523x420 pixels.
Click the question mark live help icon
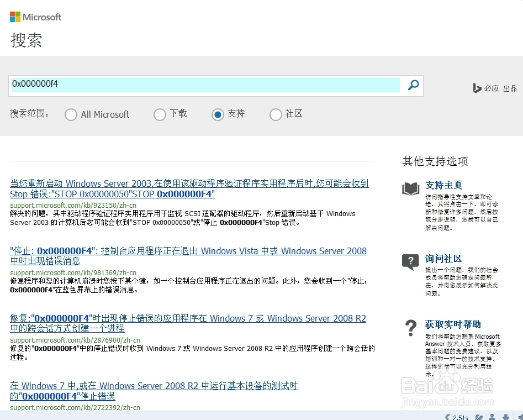410,328
